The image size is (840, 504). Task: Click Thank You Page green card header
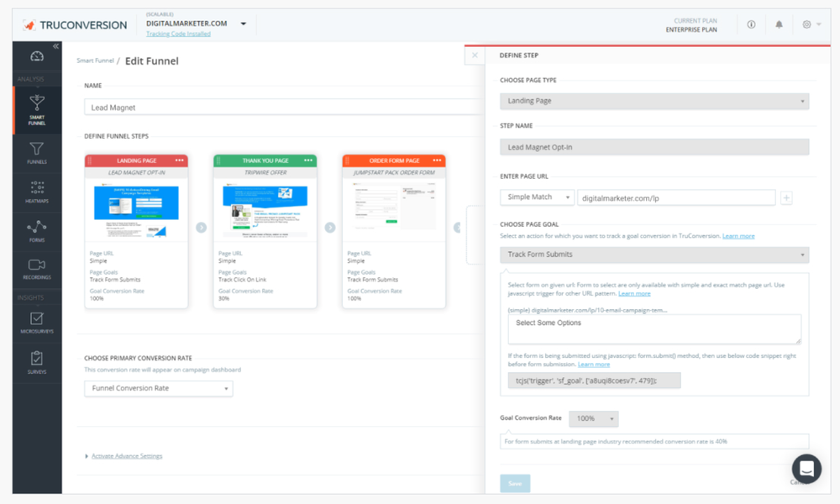point(265,160)
